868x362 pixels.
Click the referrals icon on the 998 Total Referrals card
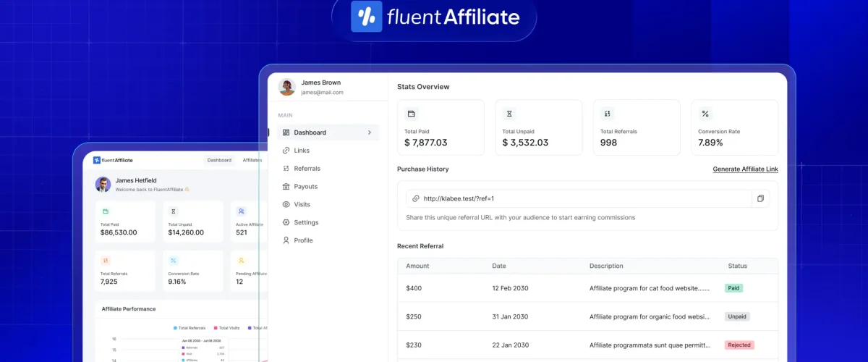click(x=608, y=114)
